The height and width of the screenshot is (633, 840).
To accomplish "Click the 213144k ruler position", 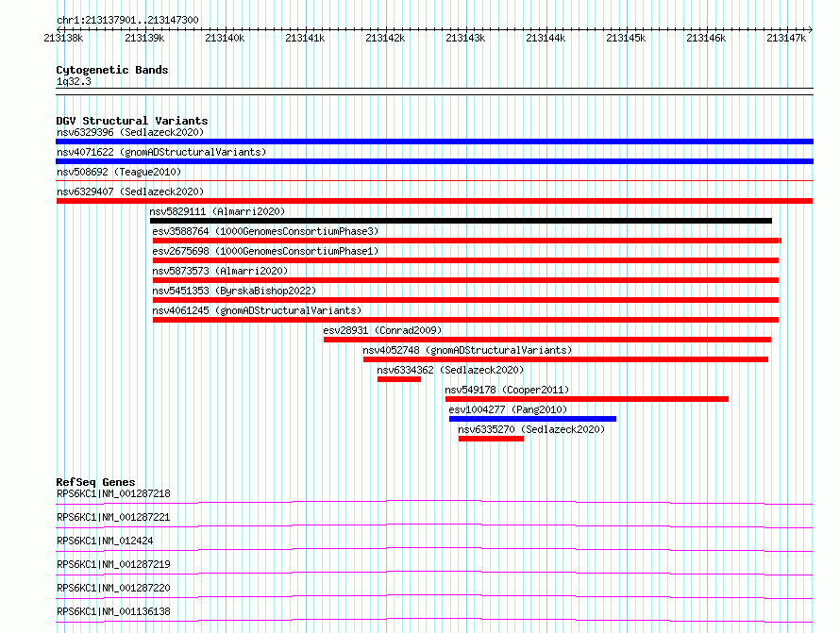I will coord(546,38).
